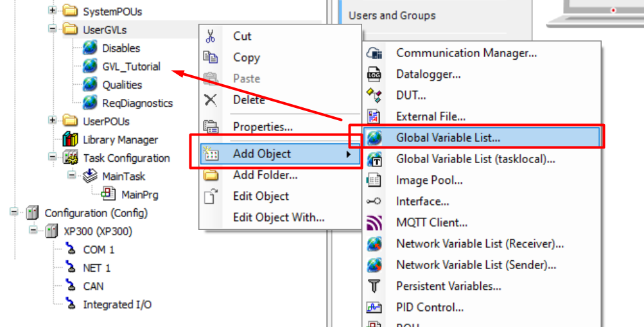Image resolution: width=644 pixels, height=327 pixels.
Task: Choose Global Variable List... from submenu
Action: click(x=448, y=137)
